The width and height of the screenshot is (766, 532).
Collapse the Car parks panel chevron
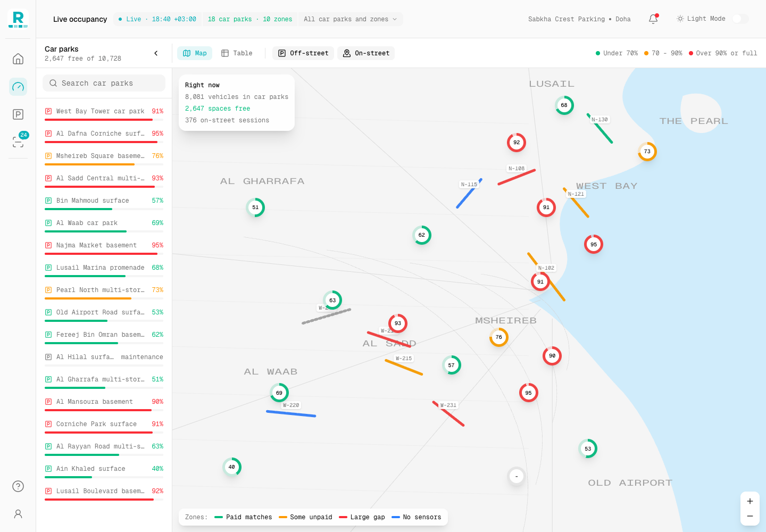tap(156, 53)
